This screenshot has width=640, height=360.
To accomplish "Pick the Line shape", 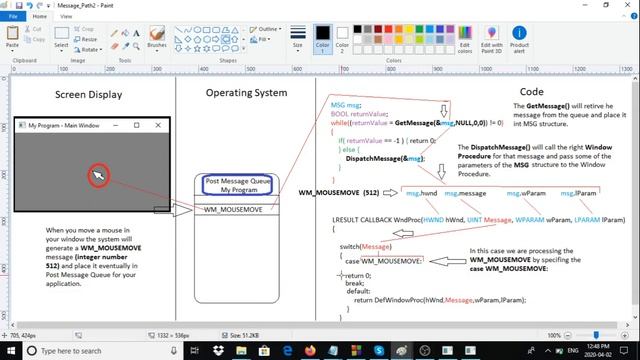I will tap(178, 30).
